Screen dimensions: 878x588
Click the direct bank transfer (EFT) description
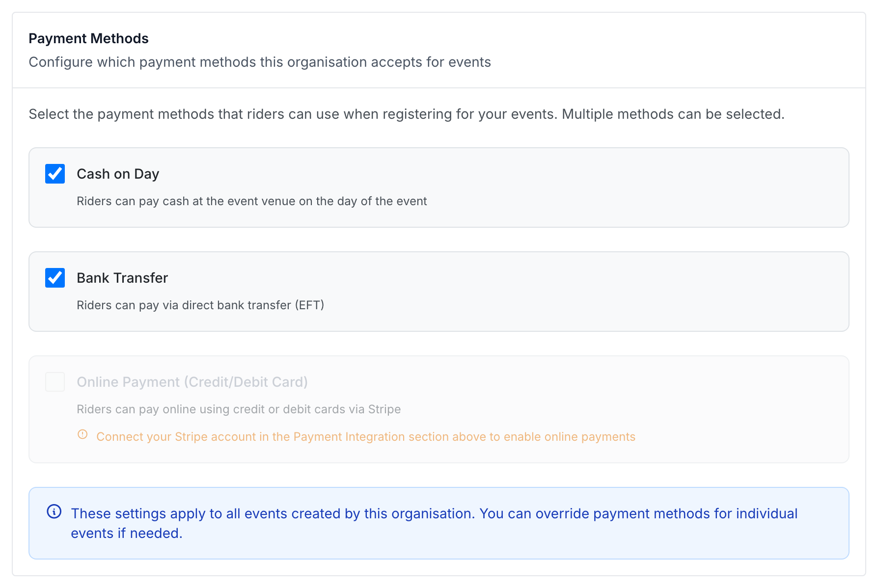200,305
